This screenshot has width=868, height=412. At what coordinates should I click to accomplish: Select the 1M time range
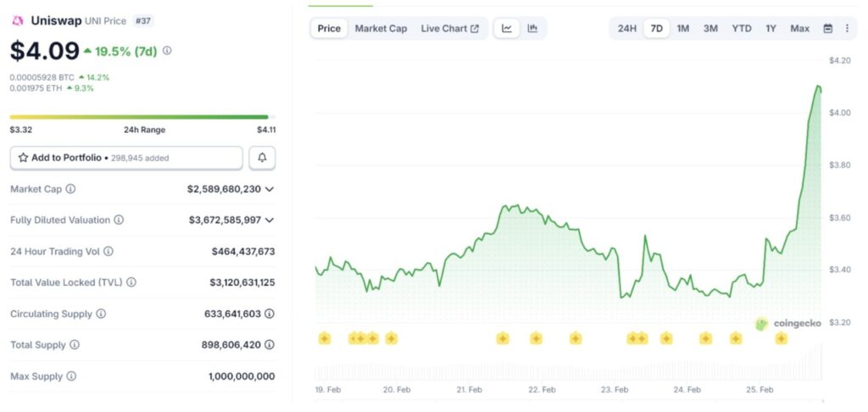682,29
